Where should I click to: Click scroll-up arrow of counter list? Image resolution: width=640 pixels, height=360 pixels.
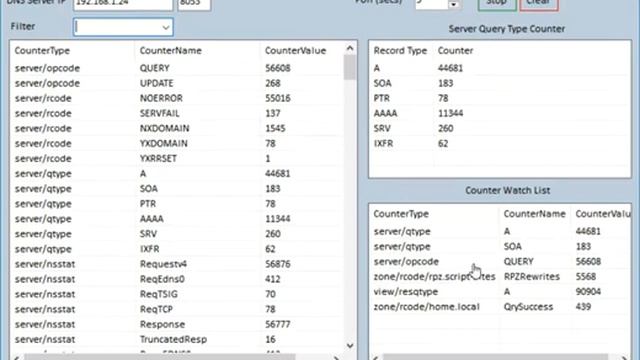coord(350,49)
